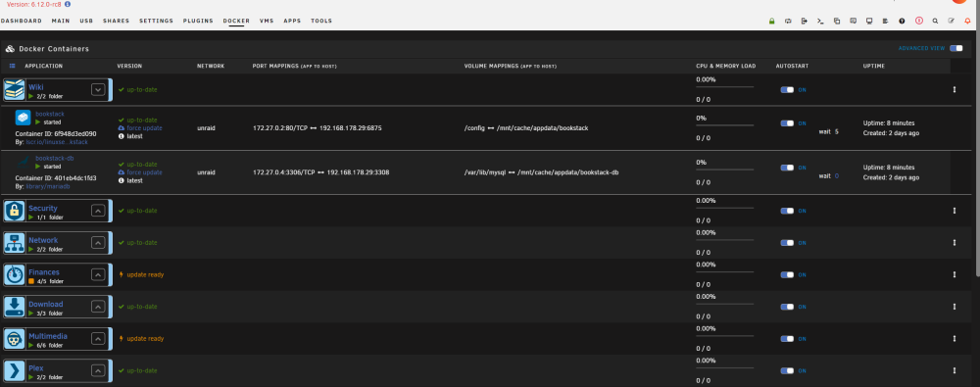This screenshot has width=980, height=387.
Task: Click the Finances gauge folder icon
Action: (15, 274)
